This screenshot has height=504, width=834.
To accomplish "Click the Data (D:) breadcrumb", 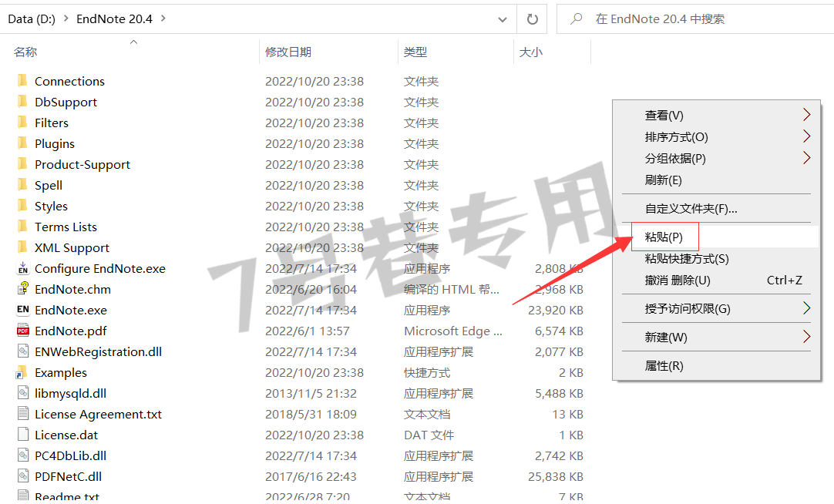I will point(32,19).
